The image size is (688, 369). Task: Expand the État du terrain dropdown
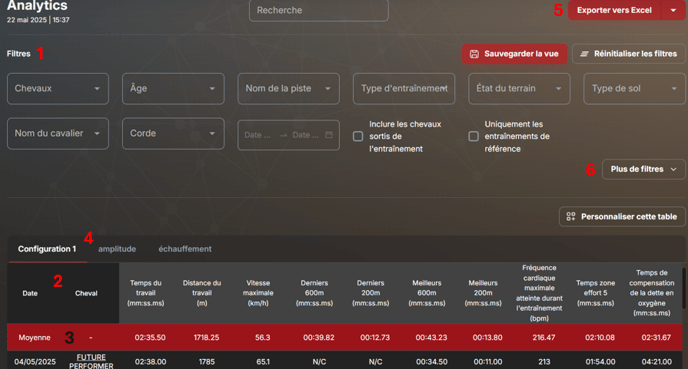pos(520,89)
